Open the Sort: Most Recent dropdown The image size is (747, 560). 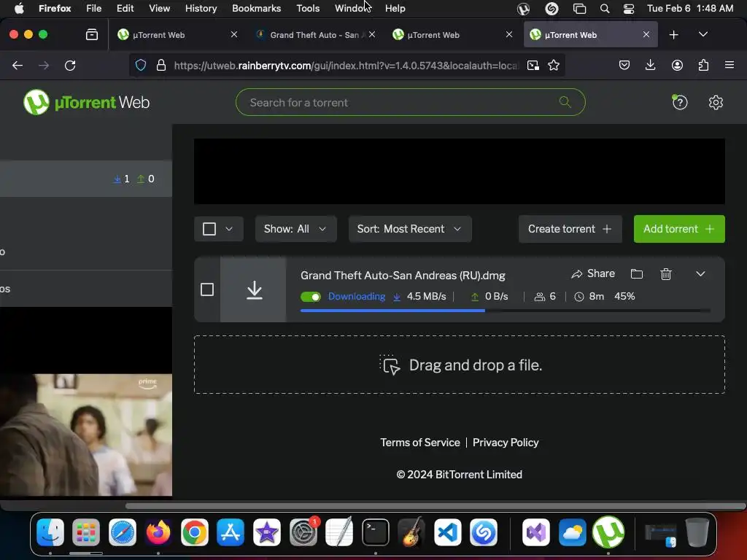click(x=410, y=229)
